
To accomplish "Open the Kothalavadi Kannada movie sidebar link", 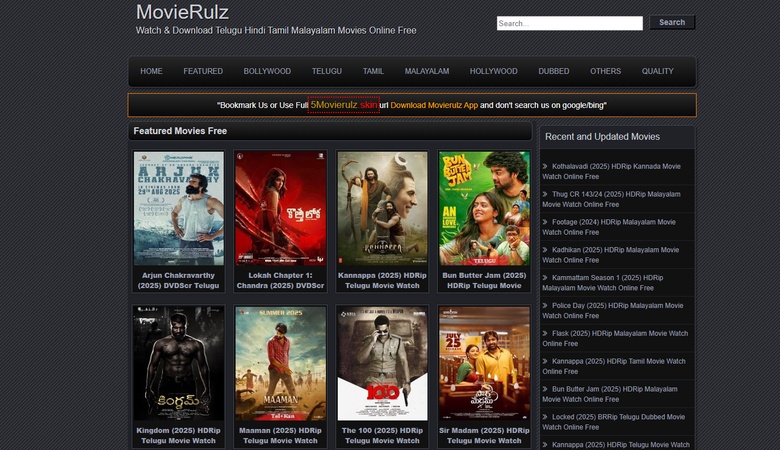I will coord(615,171).
